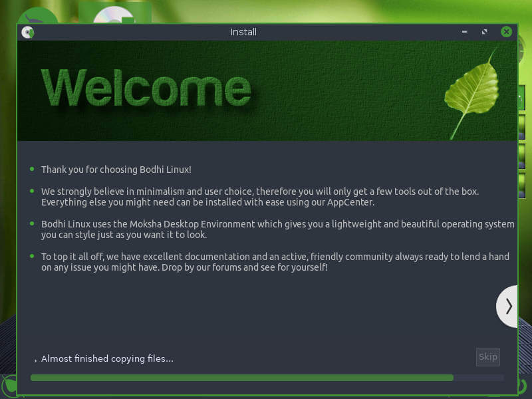Expand the status text triangle beside Almost finished
Viewport: 532px width, 399px height.
pyautogui.click(x=35, y=360)
